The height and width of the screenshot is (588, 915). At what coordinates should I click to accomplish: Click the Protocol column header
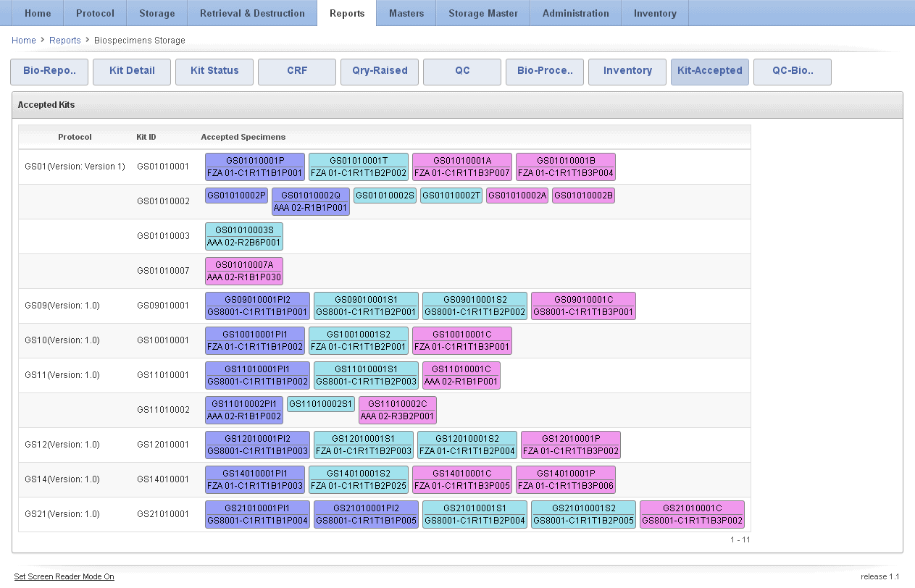coord(75,137)
